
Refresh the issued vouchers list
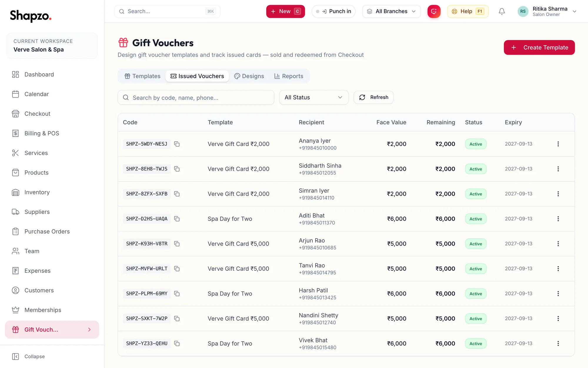(x=373, y=97)
